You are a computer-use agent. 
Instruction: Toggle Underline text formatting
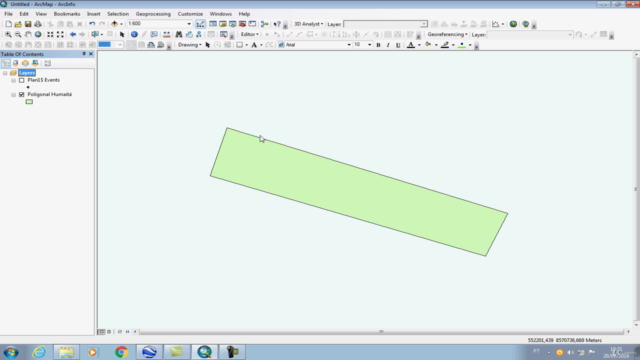point(398,45)
